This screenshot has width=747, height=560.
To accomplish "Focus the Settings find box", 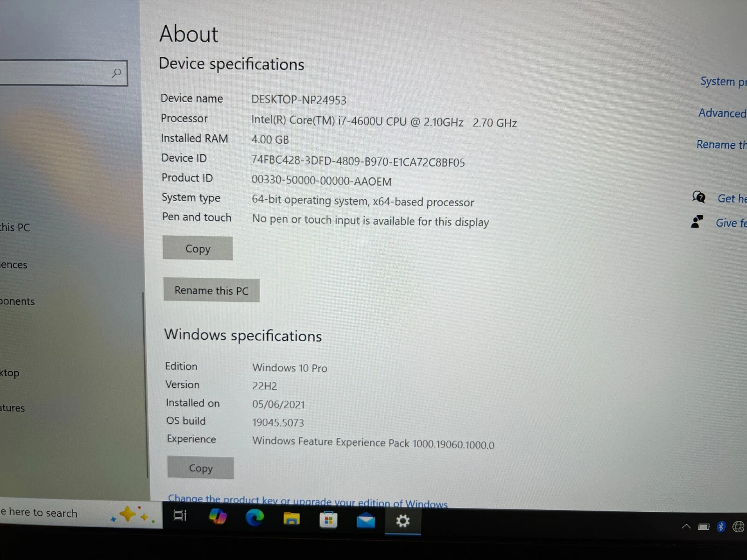I will tap(63, 73).
